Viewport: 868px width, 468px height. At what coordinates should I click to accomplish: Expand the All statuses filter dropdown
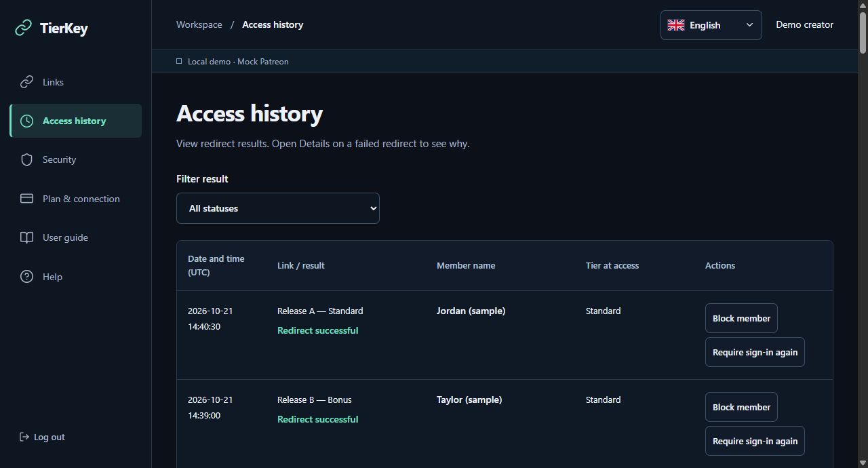278,208
